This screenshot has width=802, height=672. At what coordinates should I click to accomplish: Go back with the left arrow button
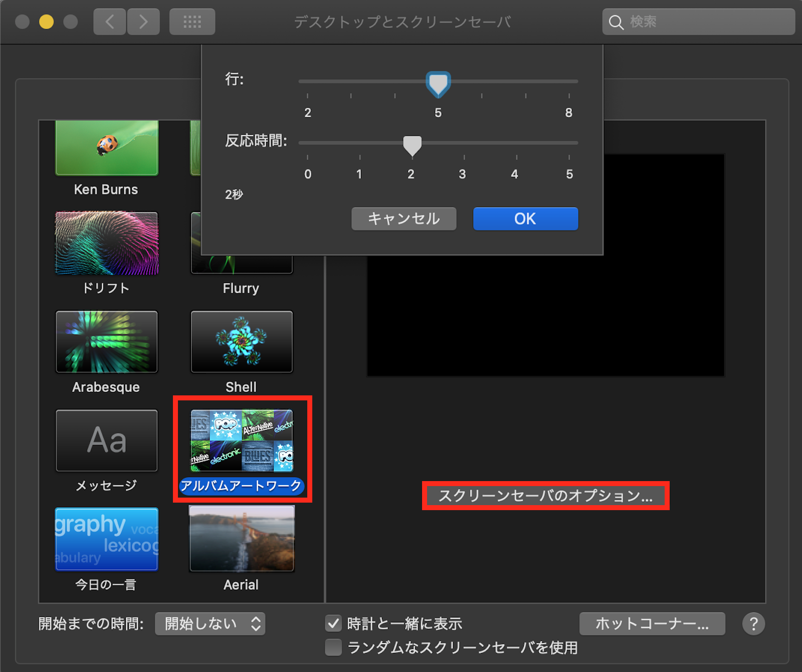click(109, 22)
